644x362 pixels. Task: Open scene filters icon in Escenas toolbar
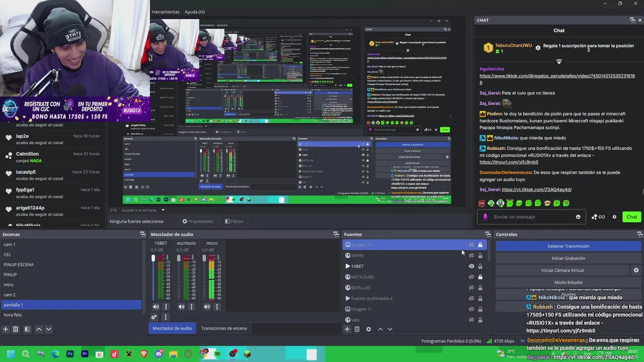tap(27, 329)
